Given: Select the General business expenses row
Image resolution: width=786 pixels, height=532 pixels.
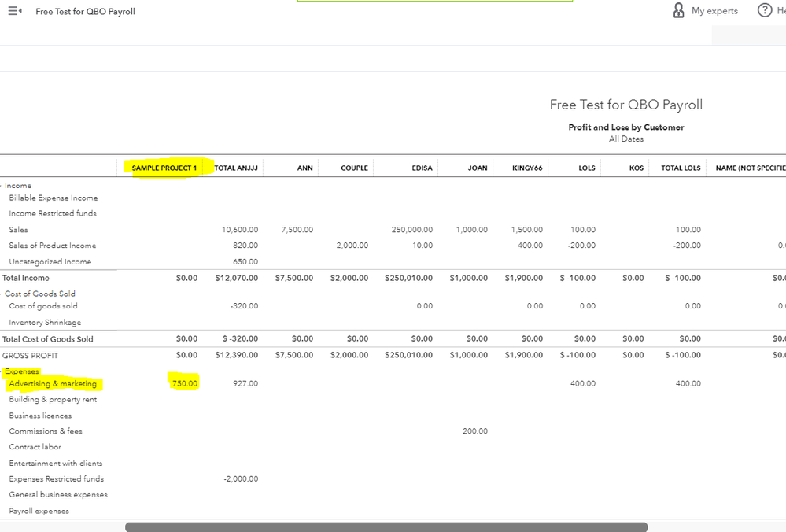Looking at the screenshot, I should [58, 495].
